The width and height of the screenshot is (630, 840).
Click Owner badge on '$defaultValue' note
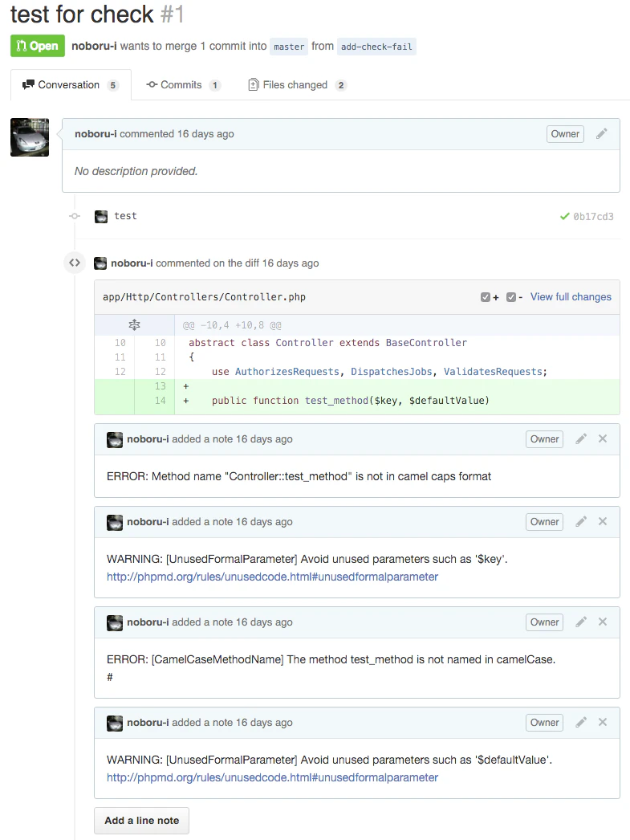click(544, 722)
